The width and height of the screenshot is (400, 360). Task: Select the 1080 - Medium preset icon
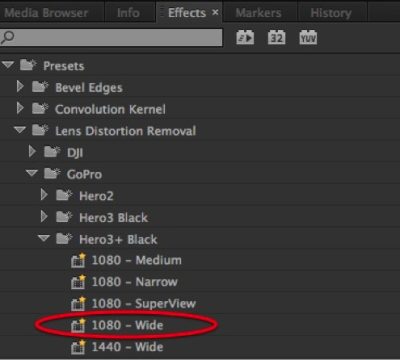click(x=78, y=260)
